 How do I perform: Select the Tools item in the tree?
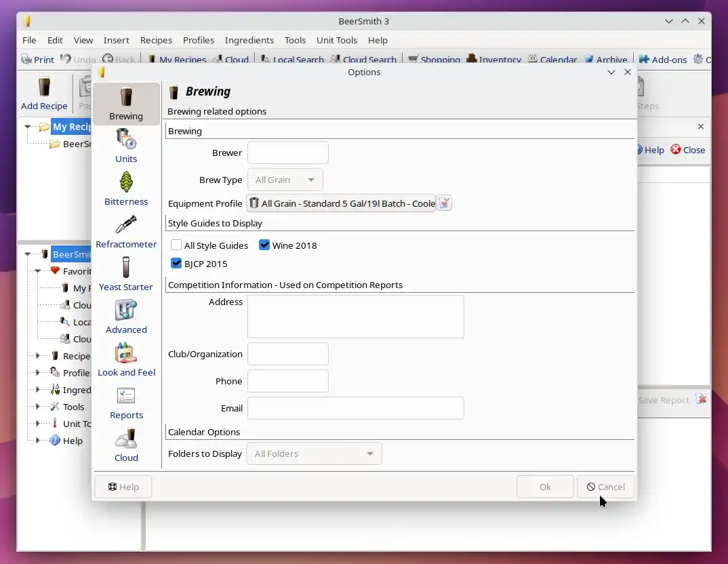(73, 407)
